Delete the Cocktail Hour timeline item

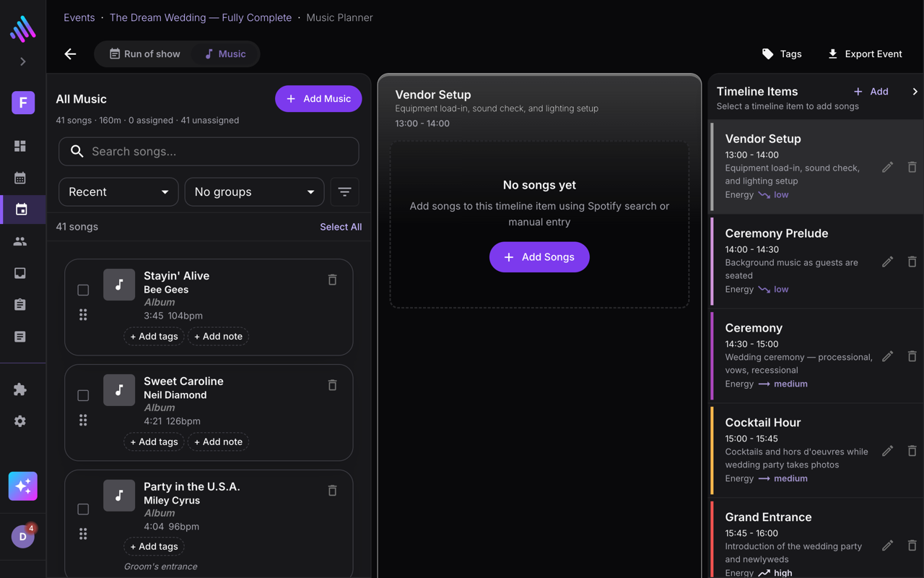click(912, 451)
